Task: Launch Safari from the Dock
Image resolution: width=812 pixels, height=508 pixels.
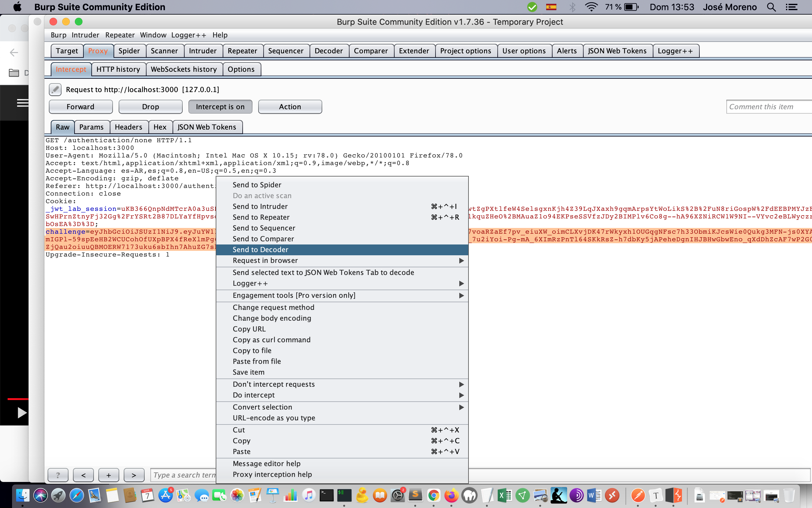Action: [76, 495]
